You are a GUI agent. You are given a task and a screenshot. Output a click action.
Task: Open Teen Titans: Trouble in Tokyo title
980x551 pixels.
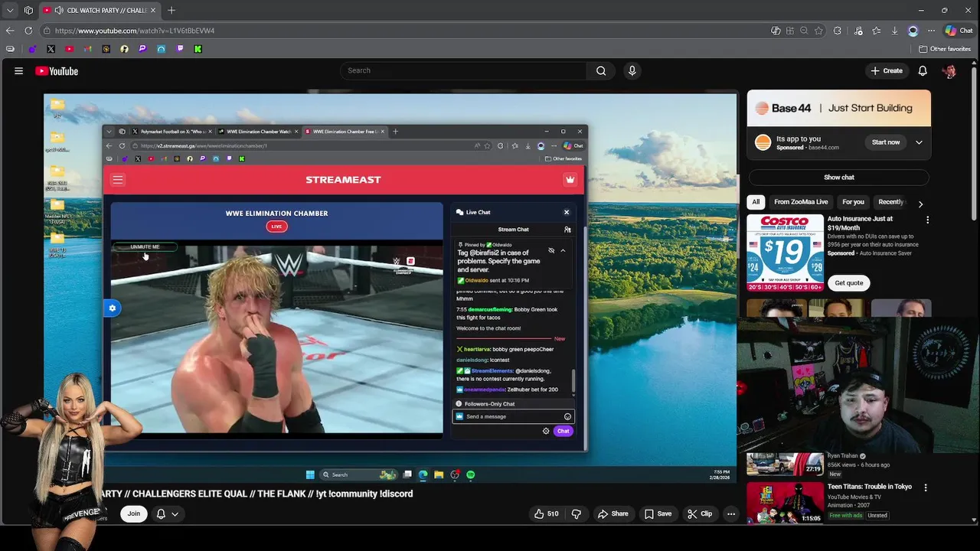[x=870, y=487]
